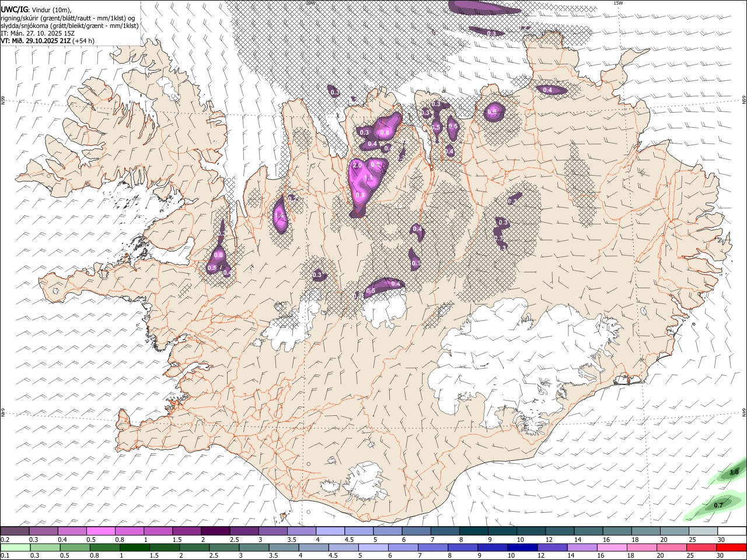The height and width of the screenshot is (560, 747).
Task: Click the green '0.7' rain value offshore southeast
Action: coord(718,505)
